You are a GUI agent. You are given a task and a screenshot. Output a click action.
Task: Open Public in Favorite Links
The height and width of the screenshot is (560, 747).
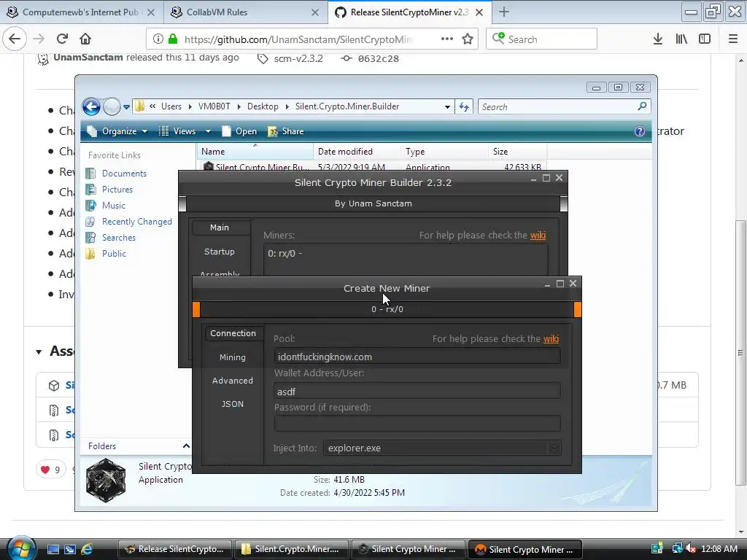(x=114, y=253)
